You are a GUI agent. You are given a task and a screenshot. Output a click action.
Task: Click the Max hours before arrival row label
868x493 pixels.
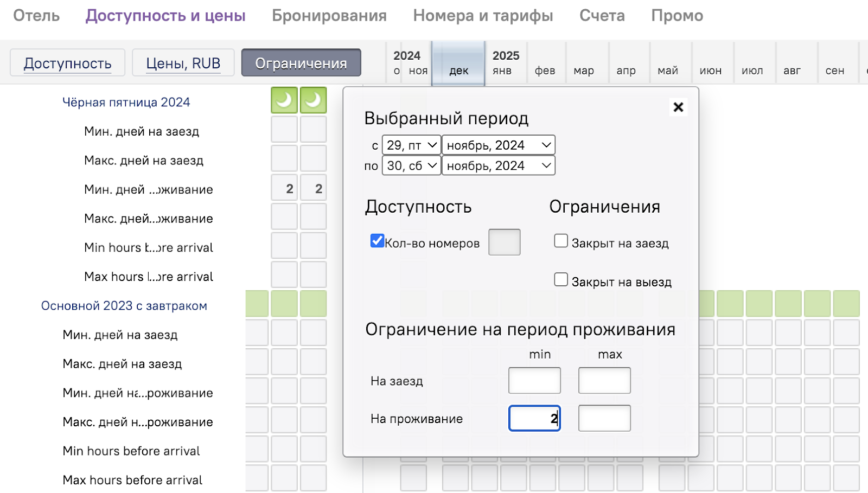132,480
